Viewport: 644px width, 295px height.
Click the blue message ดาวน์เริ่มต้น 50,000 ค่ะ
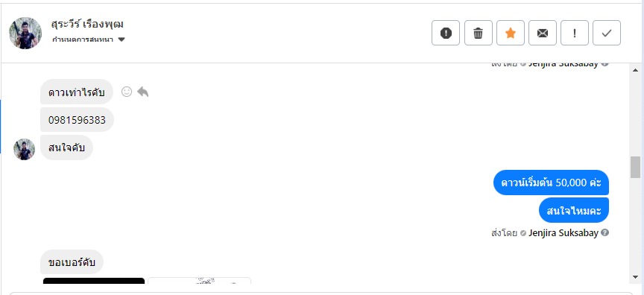point(551,183)
